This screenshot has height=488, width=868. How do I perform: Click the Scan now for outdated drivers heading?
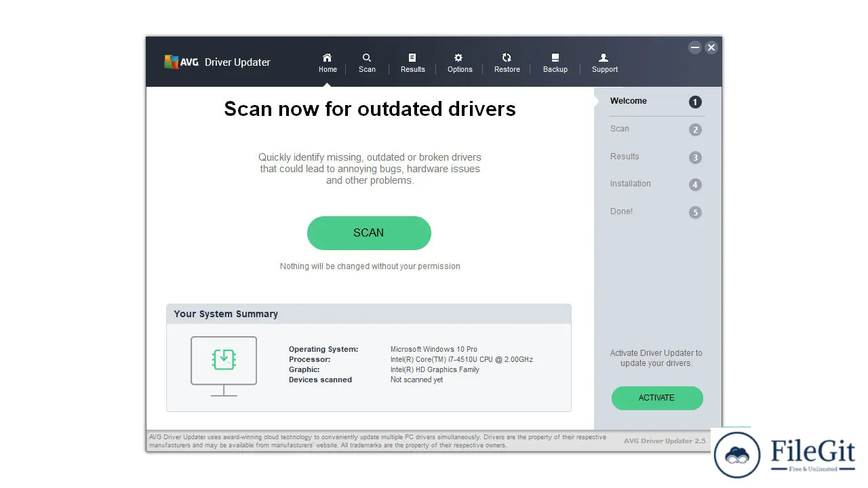[x=370, y=109]
